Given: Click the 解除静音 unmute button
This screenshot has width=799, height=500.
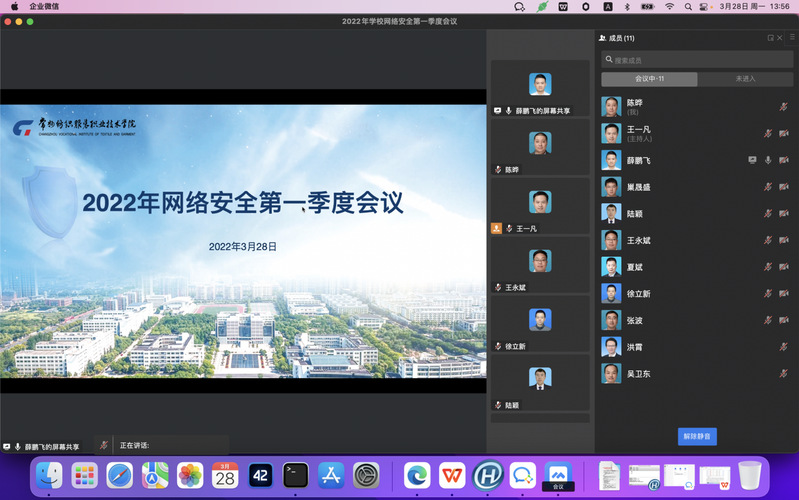Looking at the screenshot, I should 697,437.
